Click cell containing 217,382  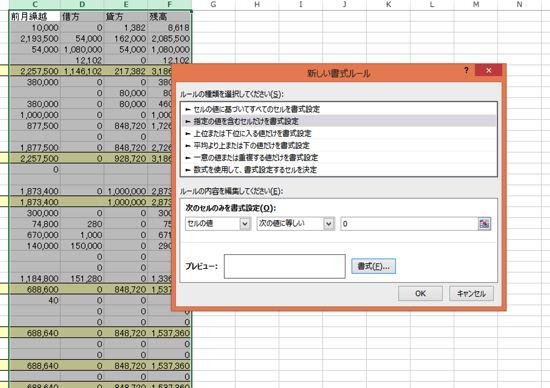coord(126,71)
